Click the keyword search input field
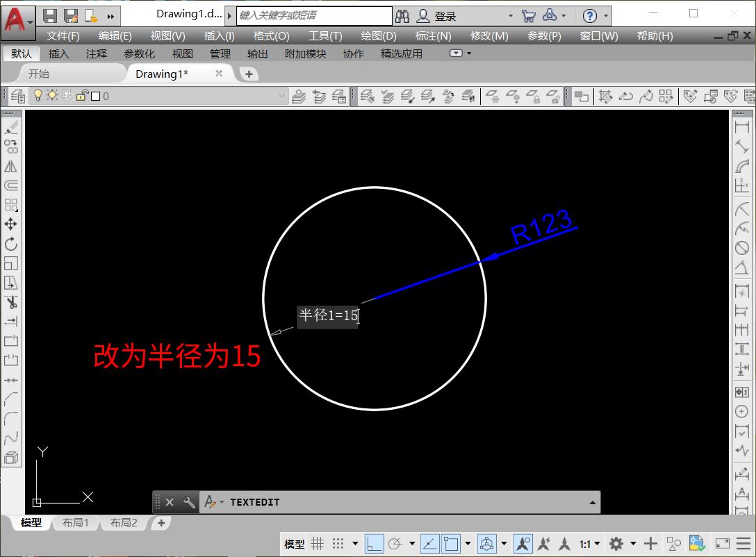 [x=314, y=15]
